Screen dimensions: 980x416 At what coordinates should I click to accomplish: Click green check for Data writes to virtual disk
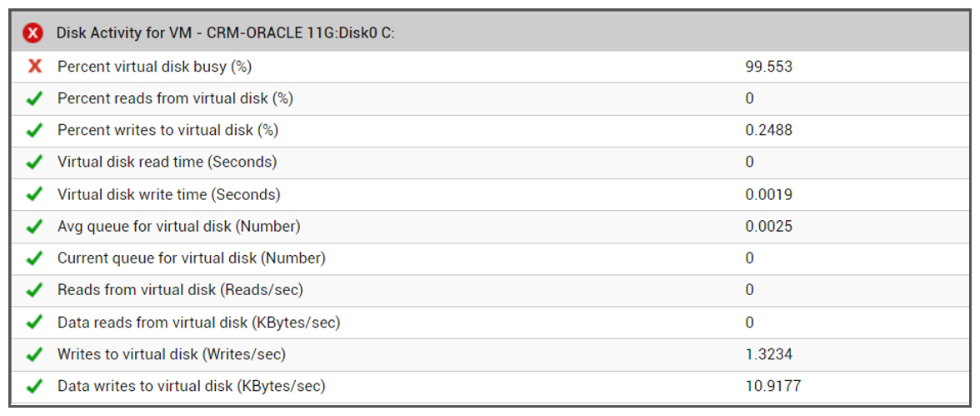(35, 387)
